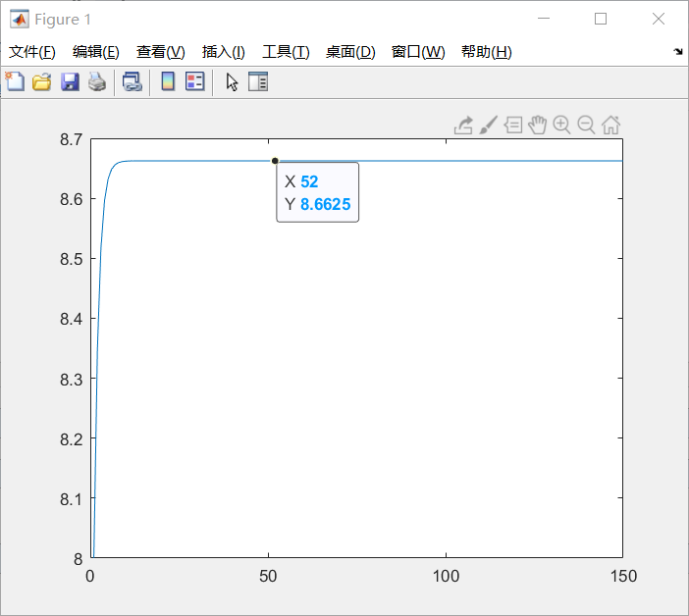
Task: Click the y-axis tick label 8.5
Action: [72, 259]
